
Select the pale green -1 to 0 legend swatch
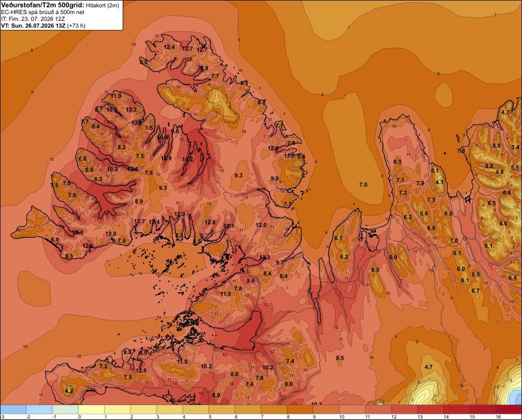[65, 409]
